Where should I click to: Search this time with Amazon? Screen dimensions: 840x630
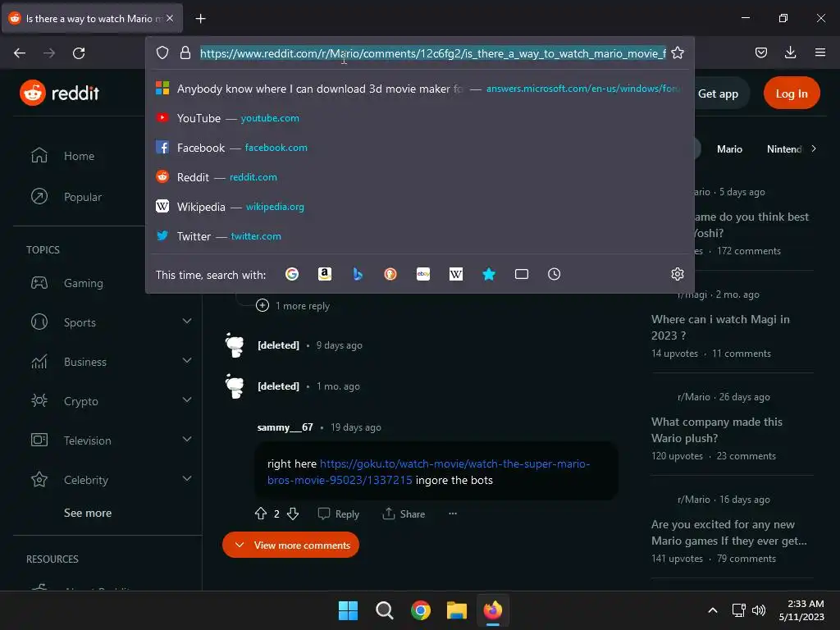(325, 274)
